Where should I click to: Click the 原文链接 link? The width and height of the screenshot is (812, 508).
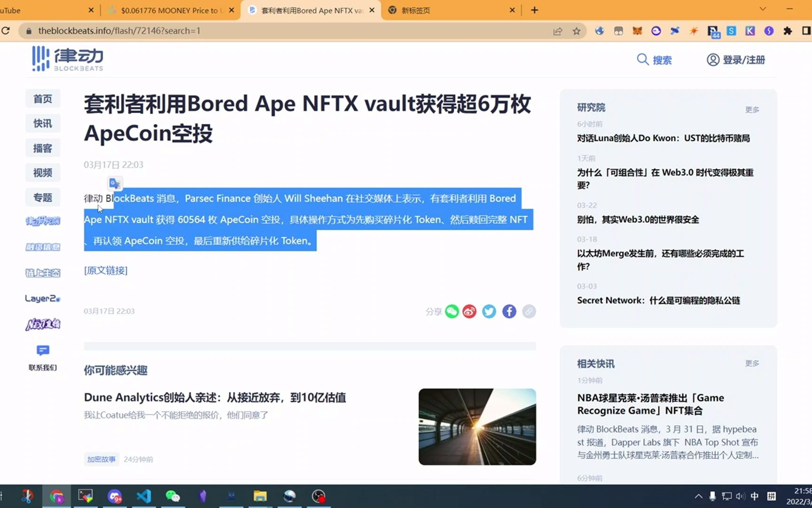point(106,270)
